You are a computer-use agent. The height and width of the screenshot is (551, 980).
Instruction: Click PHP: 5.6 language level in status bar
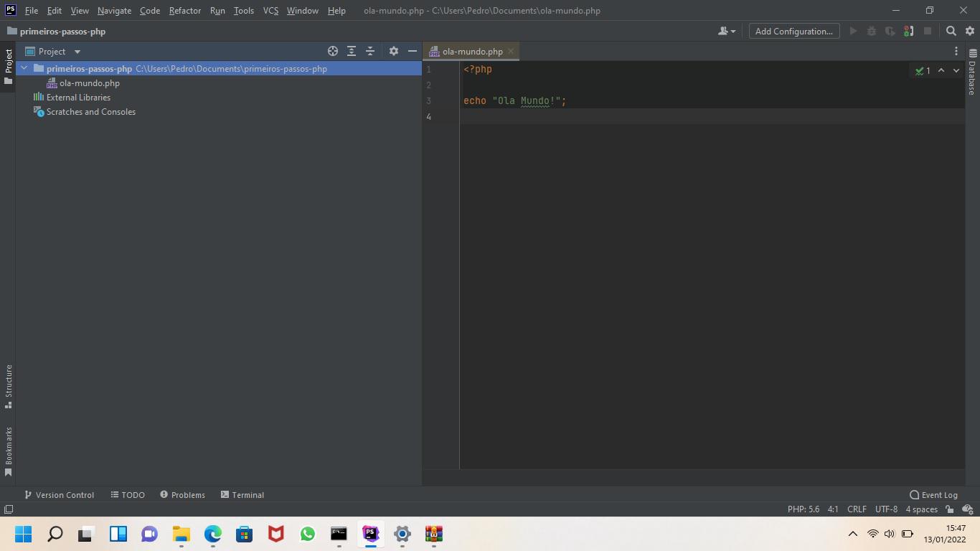tap(803, 509)
